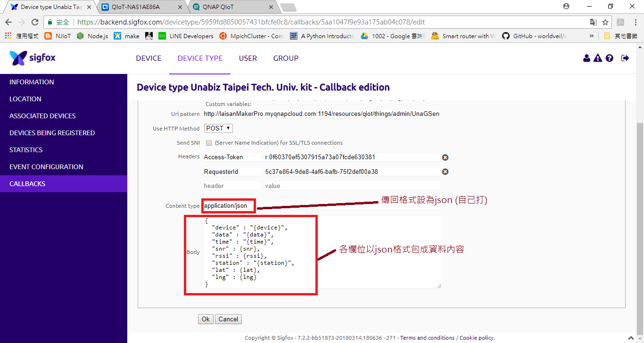Open the GitHub worldveil bookmark
Image resolution: width=644 pixels, height=343 pixels.
click(535, 36)
